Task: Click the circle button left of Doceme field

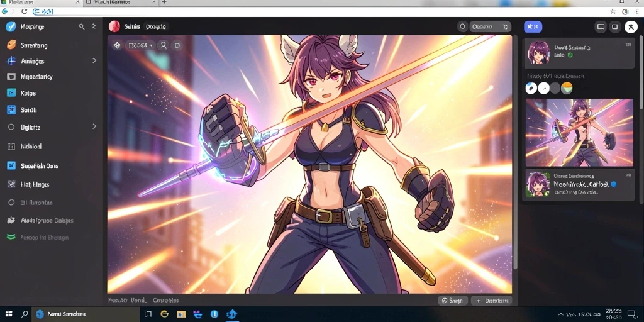Action: (x=462, y=26)
